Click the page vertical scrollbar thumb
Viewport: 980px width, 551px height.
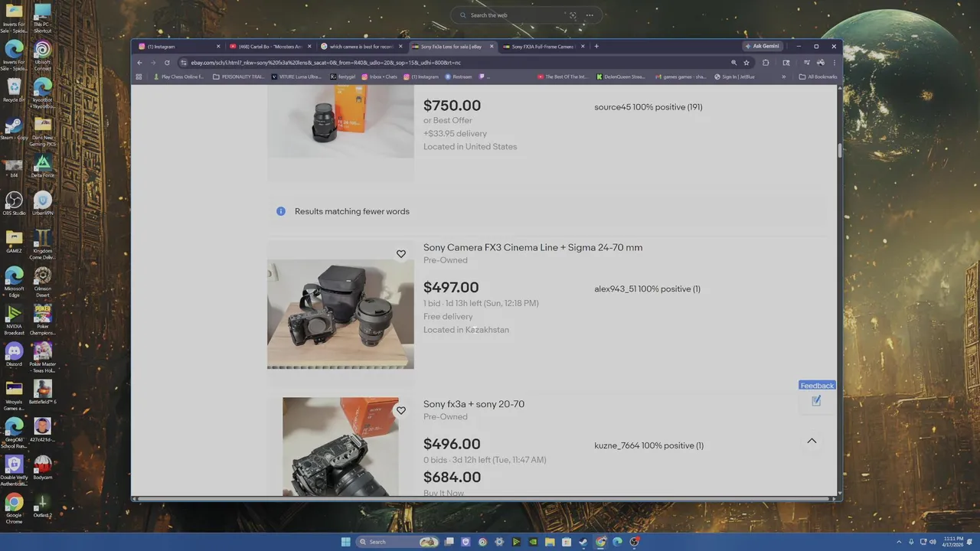(x=839, y=150)
